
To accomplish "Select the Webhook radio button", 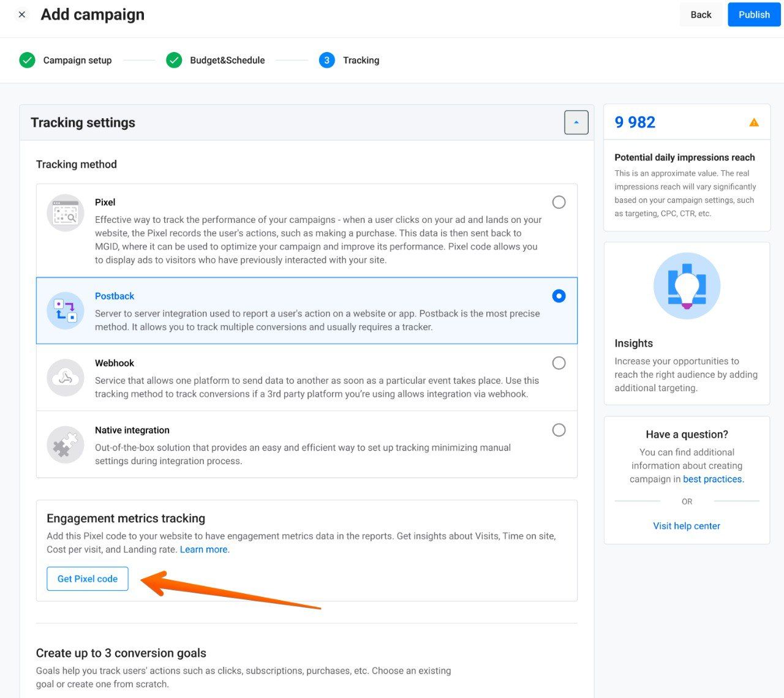I will pyautogui.click(x=559, y=363).
